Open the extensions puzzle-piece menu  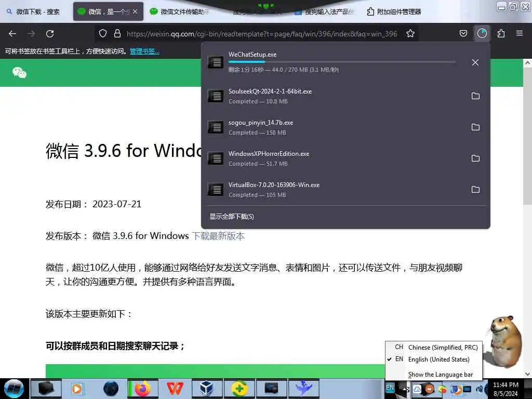tap(501, 33)
